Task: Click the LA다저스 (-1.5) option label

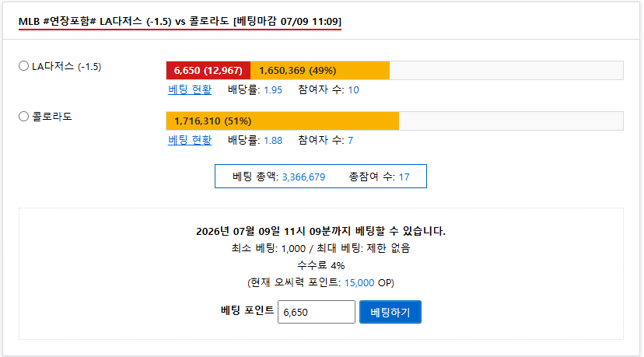Action: (67, 67)
